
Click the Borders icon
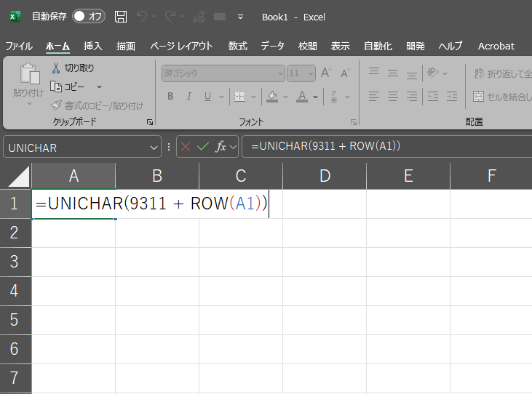(x=240, y=97)
